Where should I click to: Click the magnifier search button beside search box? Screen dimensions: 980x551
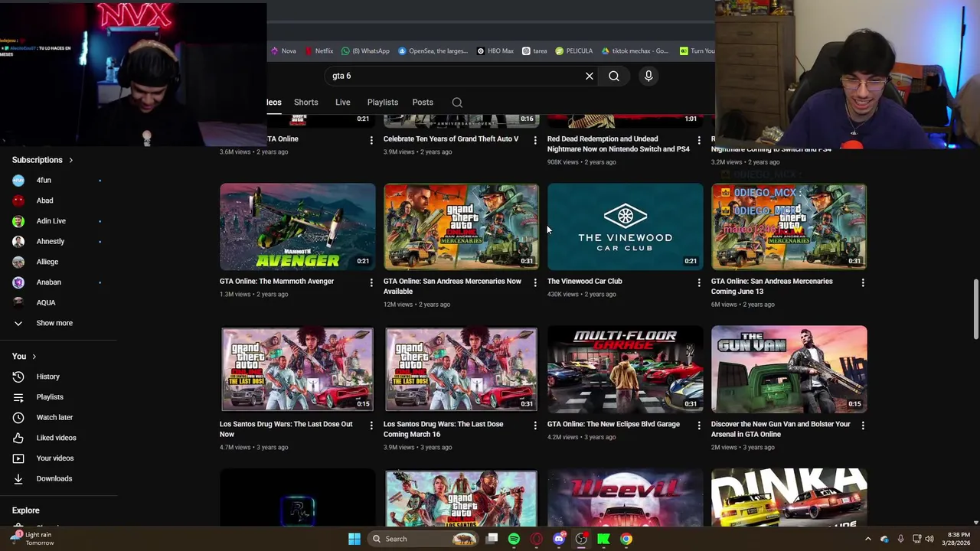click(614, 76)
